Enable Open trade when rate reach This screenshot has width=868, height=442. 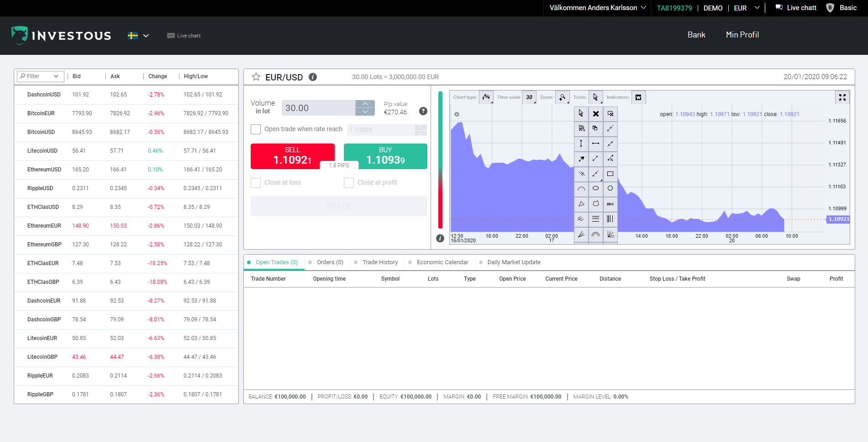(x=256, y=129)
